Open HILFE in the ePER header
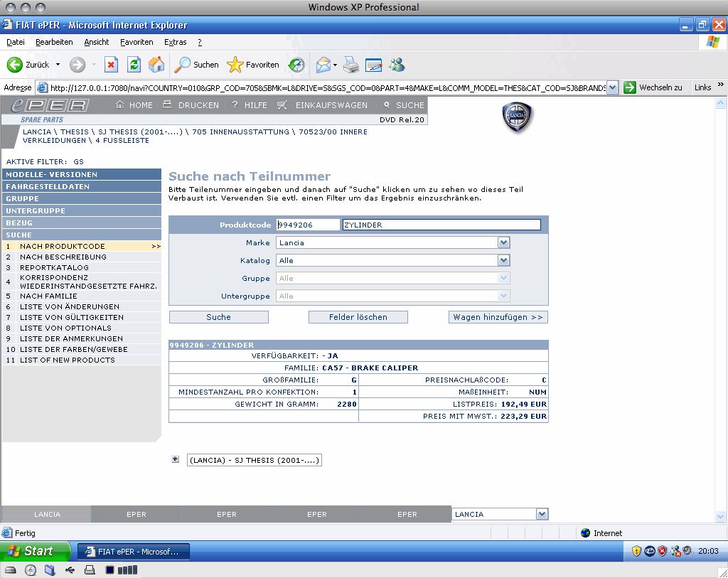The height and width of the screenshot is (578, 728). pos(250,105)
